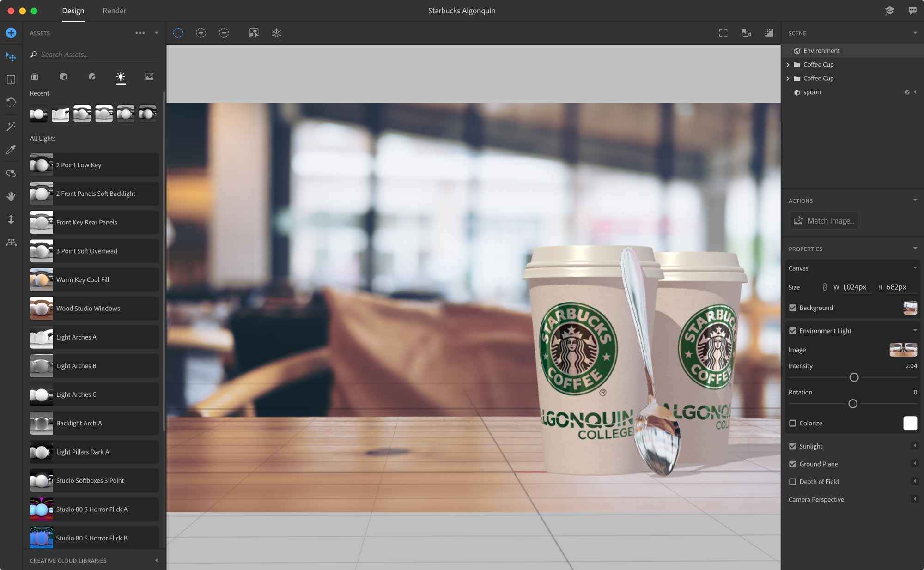Screen dimensions: 924x570
Task: Click the Match Image button in Actions
Action: (824, 220)
